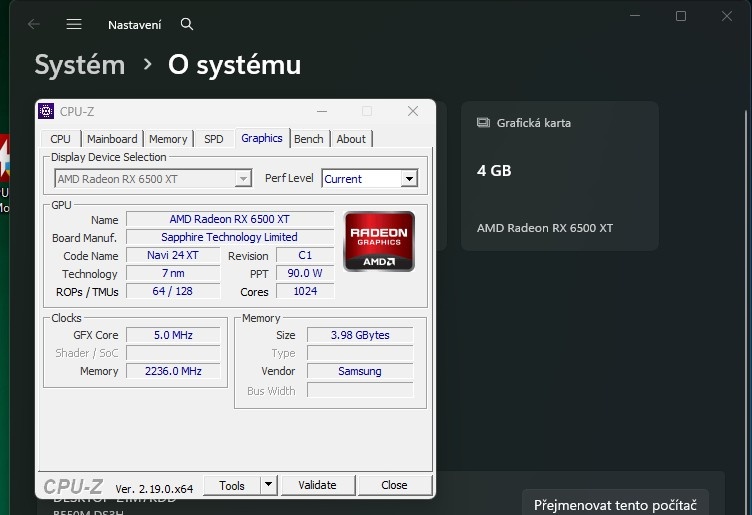Maximize the Settings window

click(x=681, y=16)
